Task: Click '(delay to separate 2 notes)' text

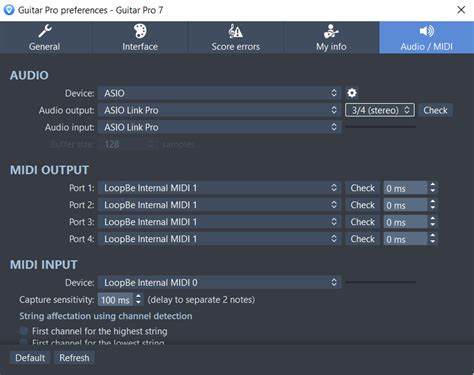Action: pos(201,300)
